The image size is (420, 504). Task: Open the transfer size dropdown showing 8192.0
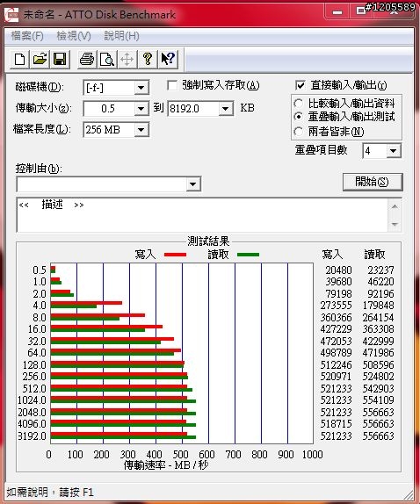[226, 109]
